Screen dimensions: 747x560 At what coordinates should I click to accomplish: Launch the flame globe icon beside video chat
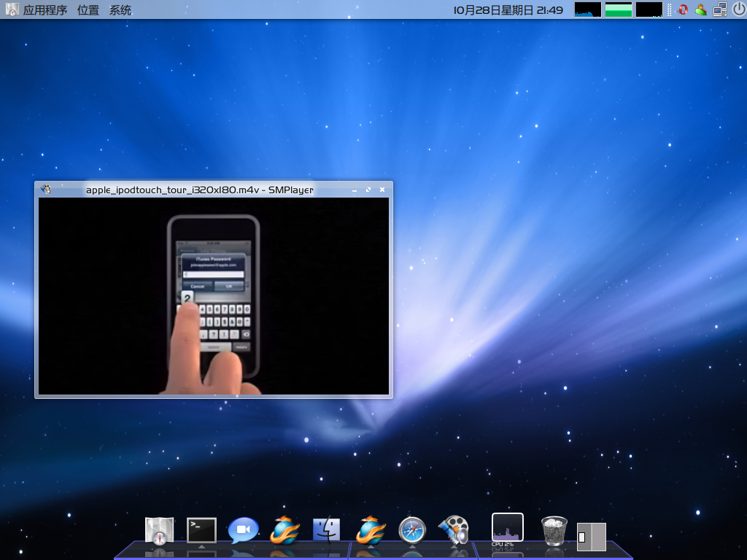point(285,530)
